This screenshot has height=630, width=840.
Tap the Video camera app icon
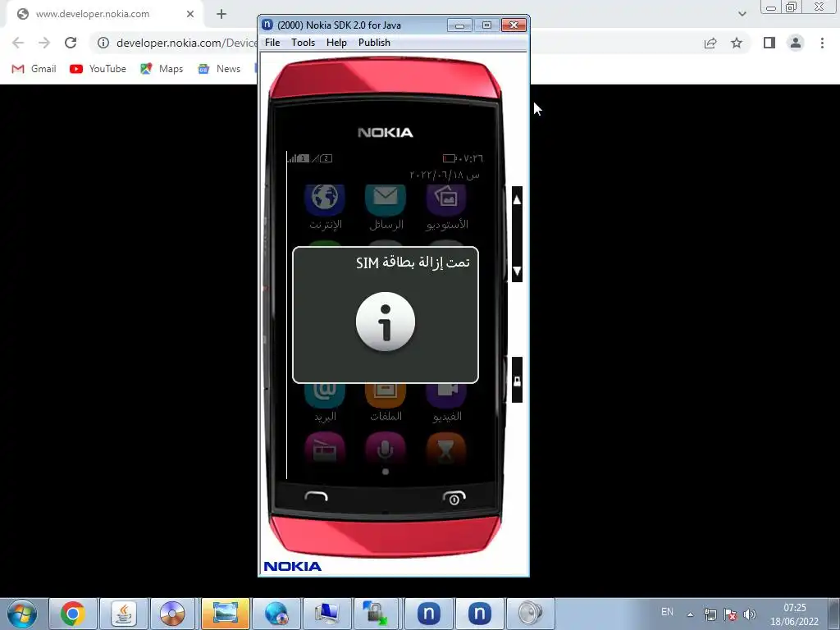446,395
